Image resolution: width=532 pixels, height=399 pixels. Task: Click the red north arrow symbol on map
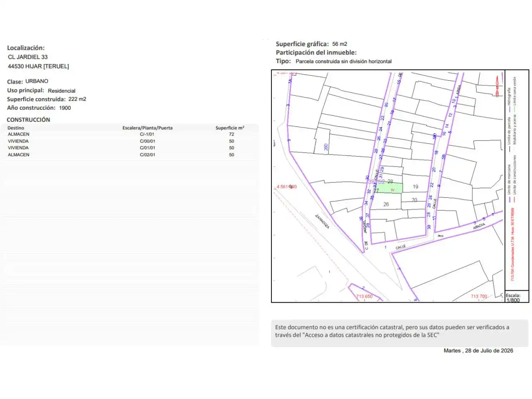(x=497, y=86)
